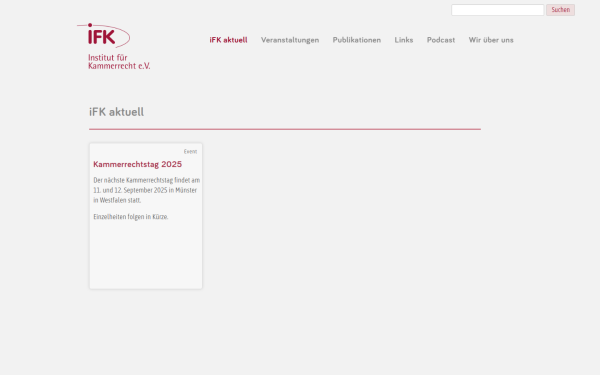Click the iFK aktuell page heading

tap(116, 112)
